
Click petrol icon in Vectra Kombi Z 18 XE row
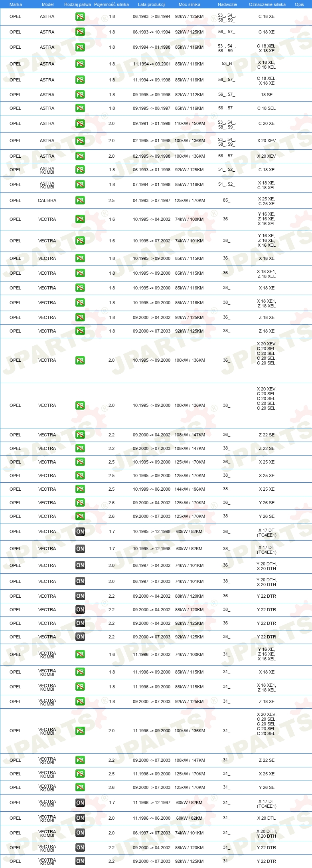80,702
